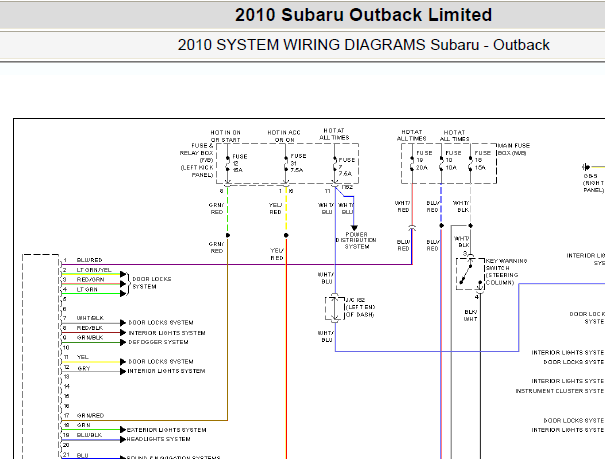The width and height of the screenshot is (605, 459).
Task: Click the Fuse 10 10A label
Action: pyautogui.click(x=453, y=160)
